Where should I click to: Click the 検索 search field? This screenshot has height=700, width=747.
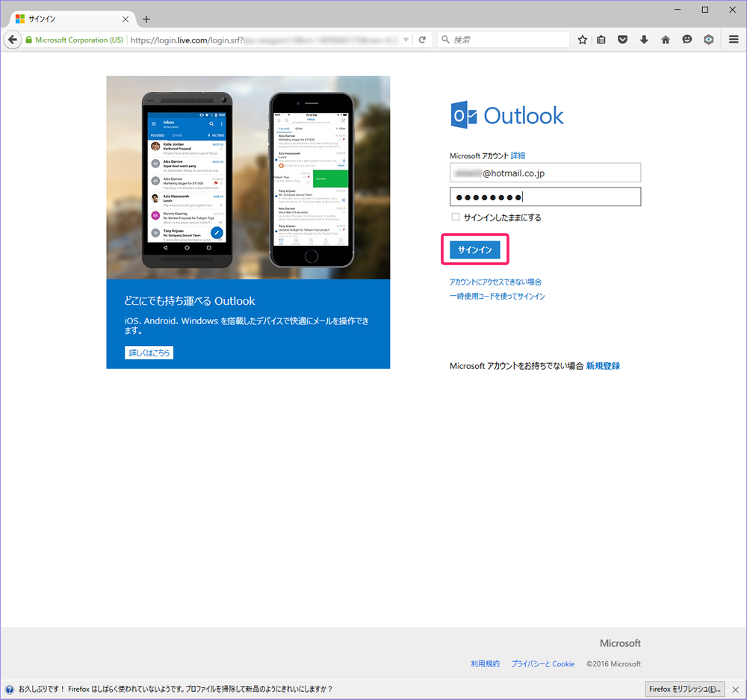pyautogui.click(x=503, y=40)
